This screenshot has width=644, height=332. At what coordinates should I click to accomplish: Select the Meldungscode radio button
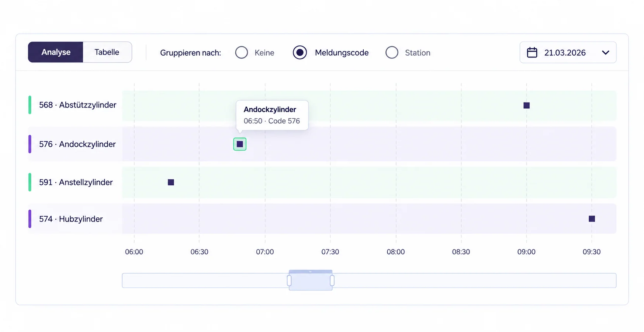pos(300,52)
